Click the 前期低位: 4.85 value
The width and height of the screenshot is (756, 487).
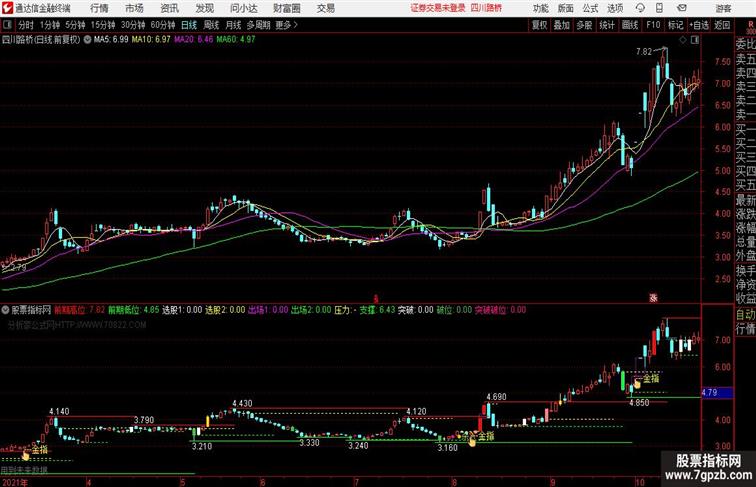pos(134,310)
